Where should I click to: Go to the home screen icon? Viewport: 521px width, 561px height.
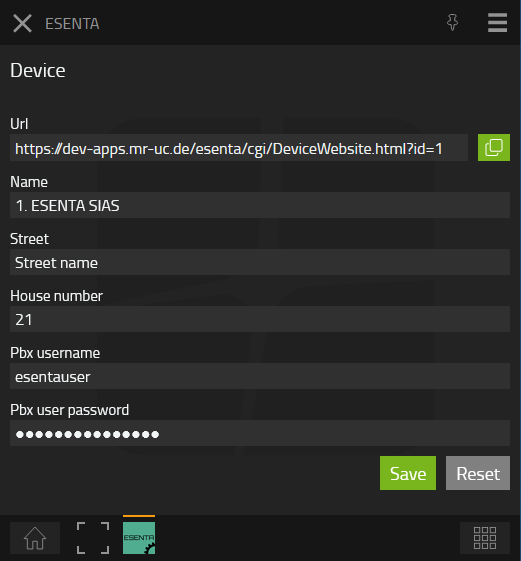point(35,538)
